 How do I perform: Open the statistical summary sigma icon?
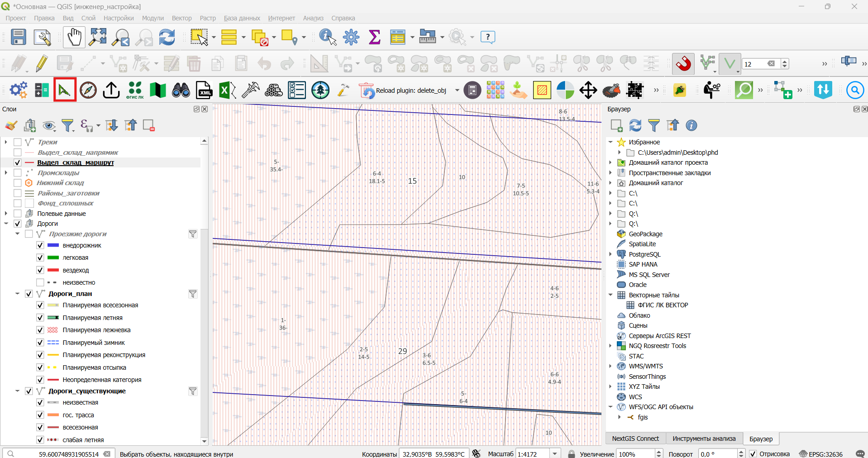pos(375,37)
